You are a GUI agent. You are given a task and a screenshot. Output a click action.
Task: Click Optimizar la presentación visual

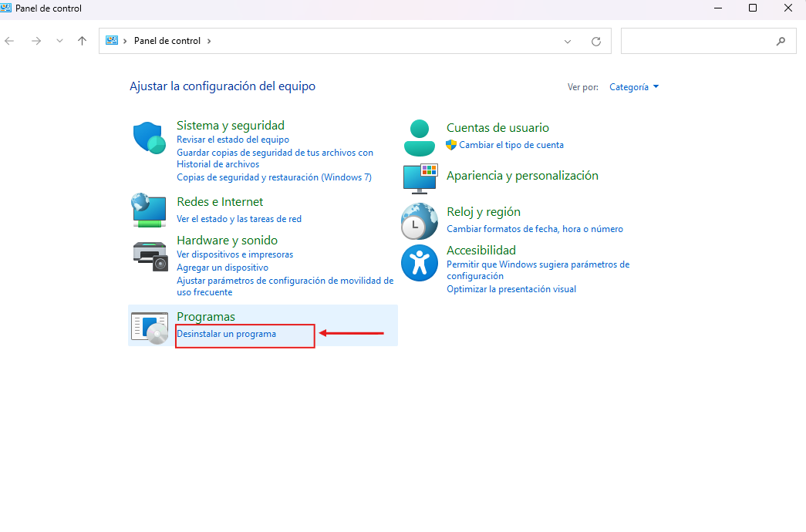511,289
